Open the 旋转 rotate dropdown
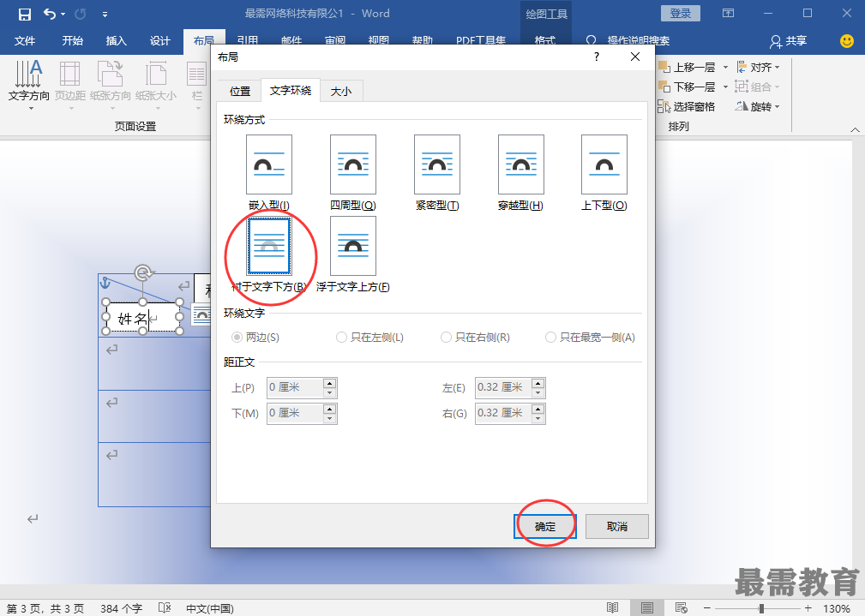Screen dimensions: 865x616 pos(758,106)
